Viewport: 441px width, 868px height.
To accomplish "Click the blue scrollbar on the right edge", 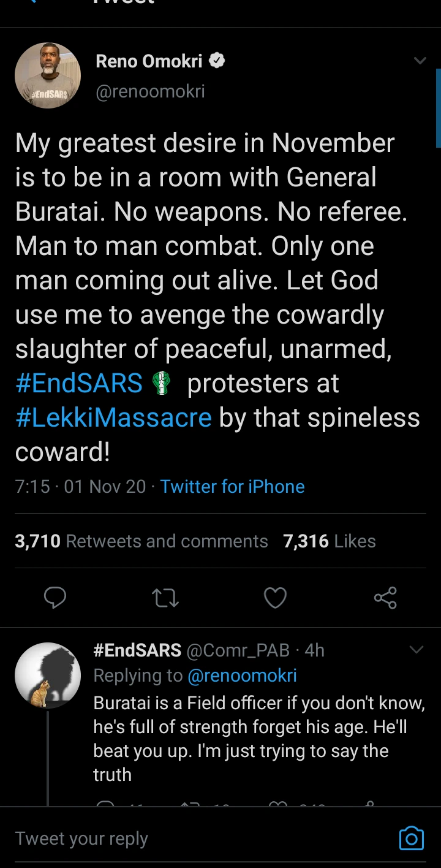I will [x=438, y=107].
